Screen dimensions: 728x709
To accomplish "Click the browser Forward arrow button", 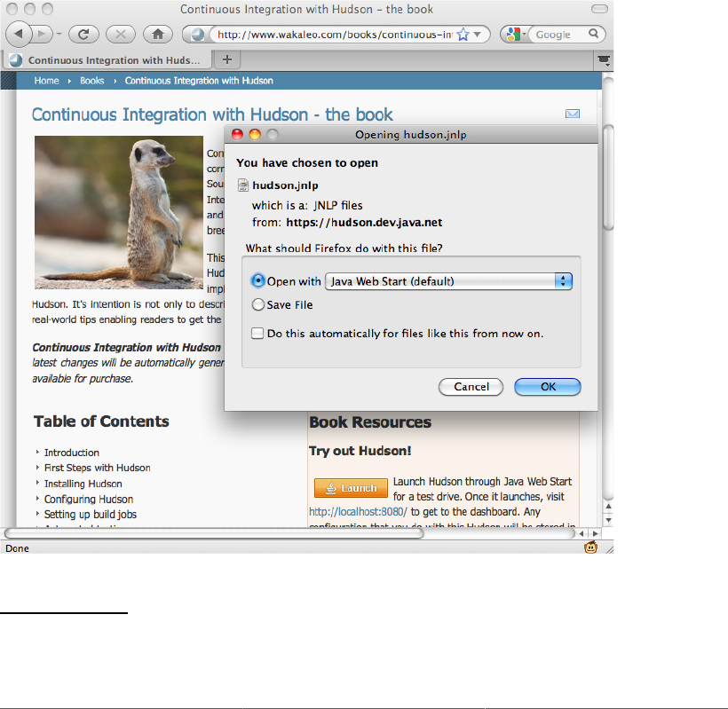I will [43, 34].
